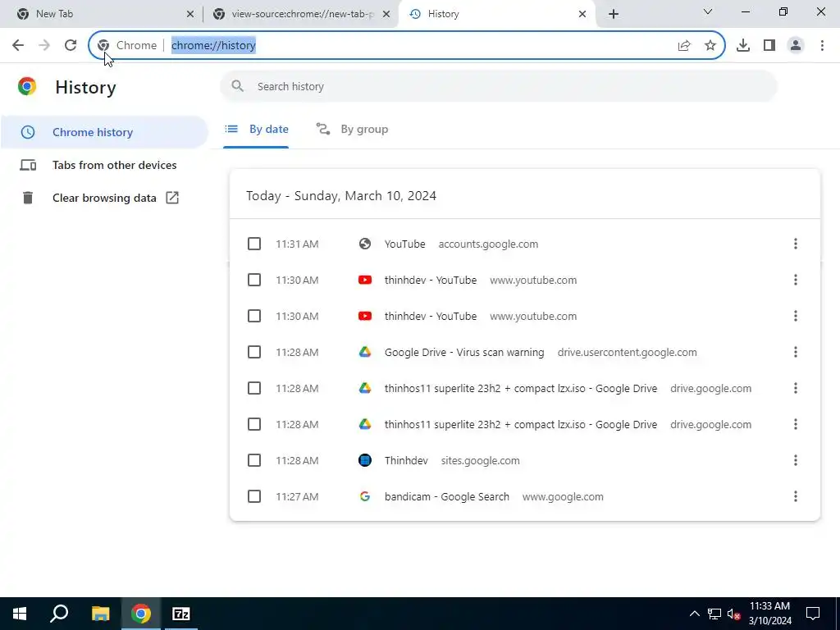Open the Chrome three-dot main menu
Viewport: 840px width, 630px height.
click(x=822, y=46)
